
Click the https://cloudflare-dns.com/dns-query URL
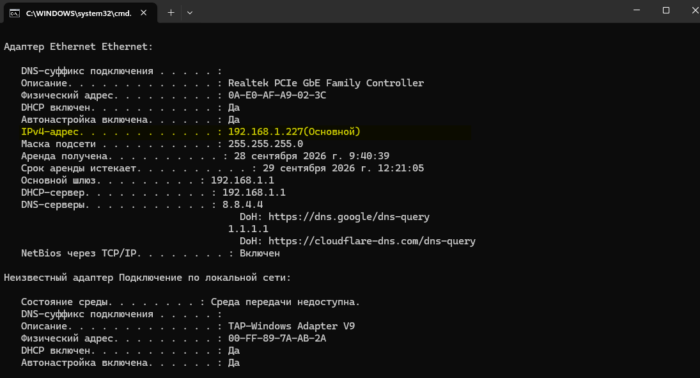click(372, 241)
